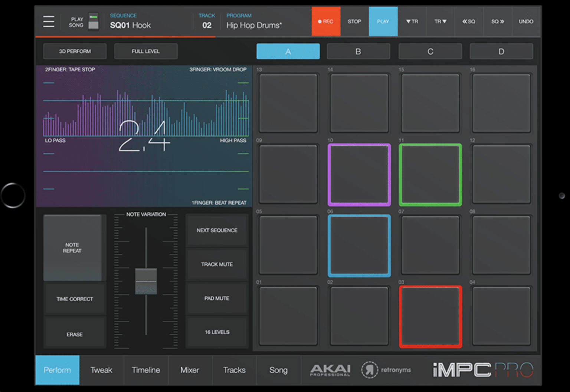The image size is (570, 392).
Task: Toggle Full Level mode
Action: [x=145, y=51]
